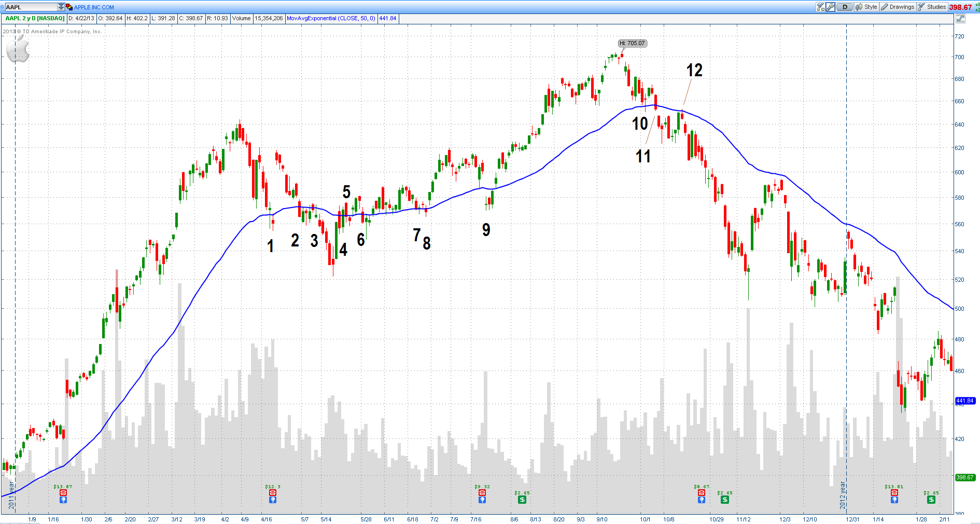The height and width of the screenshot is (524, 980).
Task: Open the Studies menu
Action: (x=932, y=7)
